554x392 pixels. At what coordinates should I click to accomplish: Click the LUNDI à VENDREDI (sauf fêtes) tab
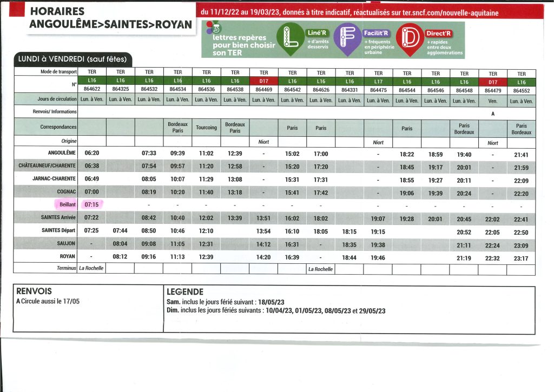(72, 59)
